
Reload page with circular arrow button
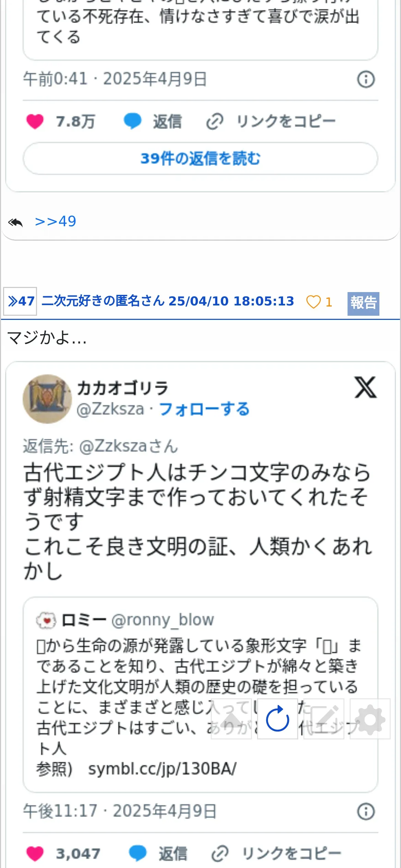pyautogui.click(x=277, y=718)
